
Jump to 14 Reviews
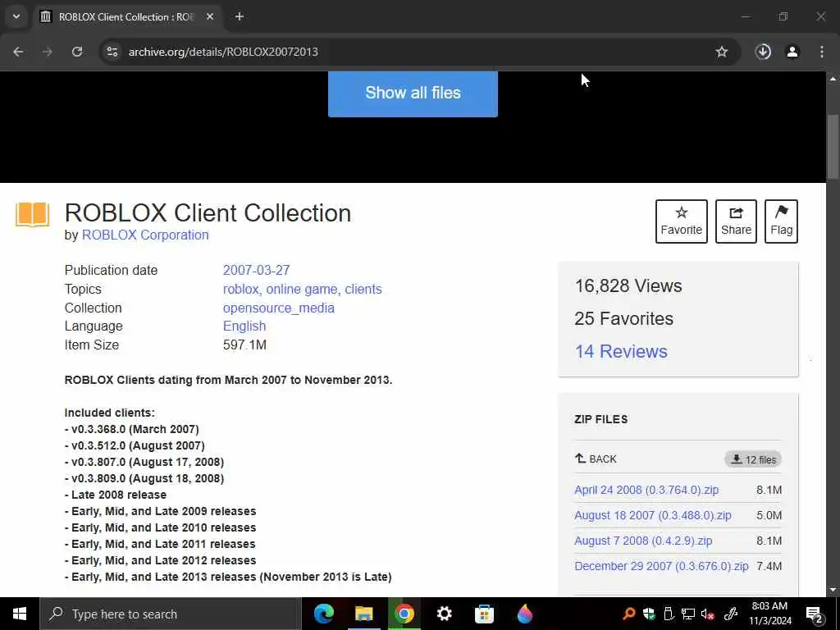pos(621,351)
